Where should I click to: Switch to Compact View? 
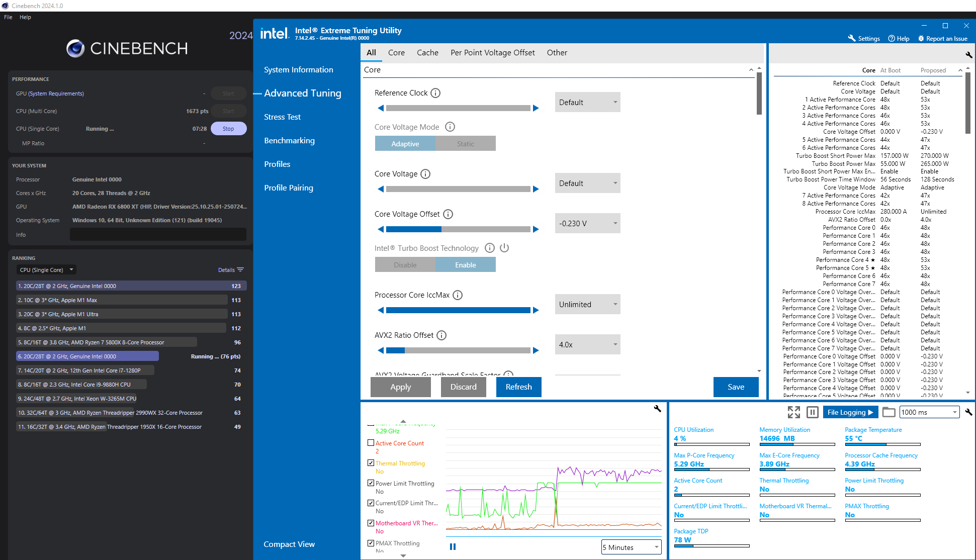point(289,544)
